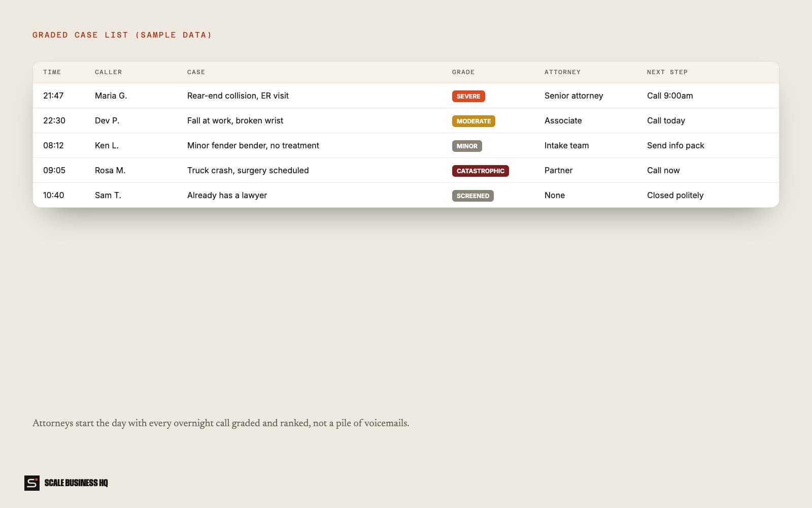Screen dimensions: 812x508
Task: Click next step Closed politely
Action: click(x=675, y=195)
